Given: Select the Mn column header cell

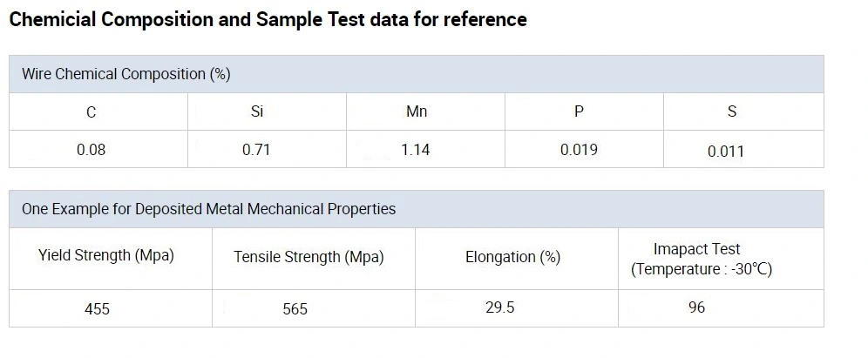Looking at the screenshot, I should pos(417,111).
